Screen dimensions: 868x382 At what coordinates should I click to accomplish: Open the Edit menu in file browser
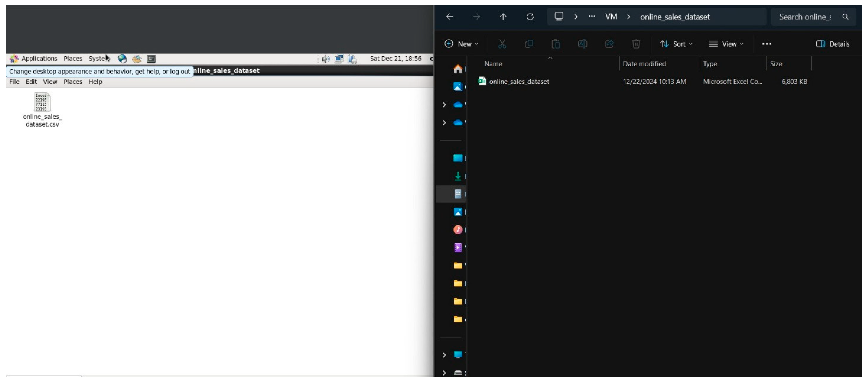tap(31, 82)
